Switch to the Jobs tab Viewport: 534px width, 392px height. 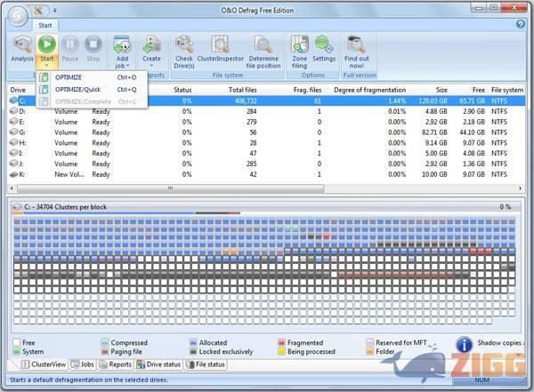[83, 364]
